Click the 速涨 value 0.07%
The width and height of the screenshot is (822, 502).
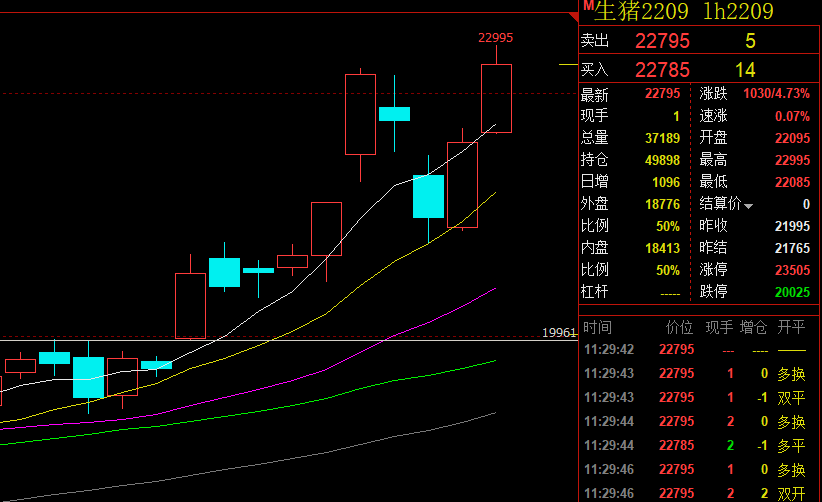pyautogui.click(x=792, y=116)
